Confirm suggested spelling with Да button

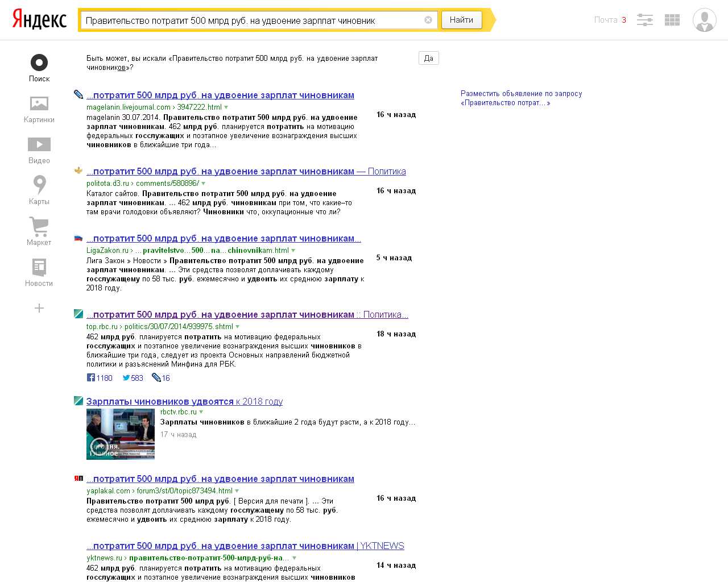428,58
